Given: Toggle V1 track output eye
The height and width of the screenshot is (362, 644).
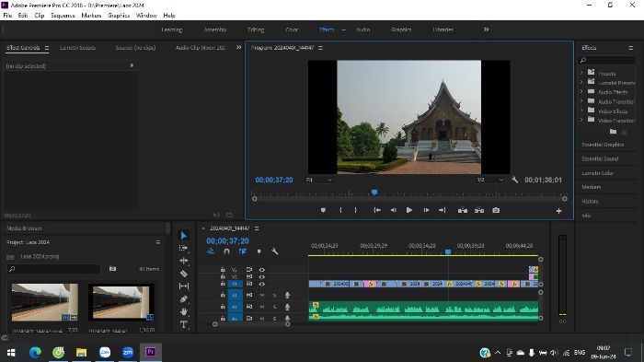Looking at the screenshot, I should click(x=261, y=284).
